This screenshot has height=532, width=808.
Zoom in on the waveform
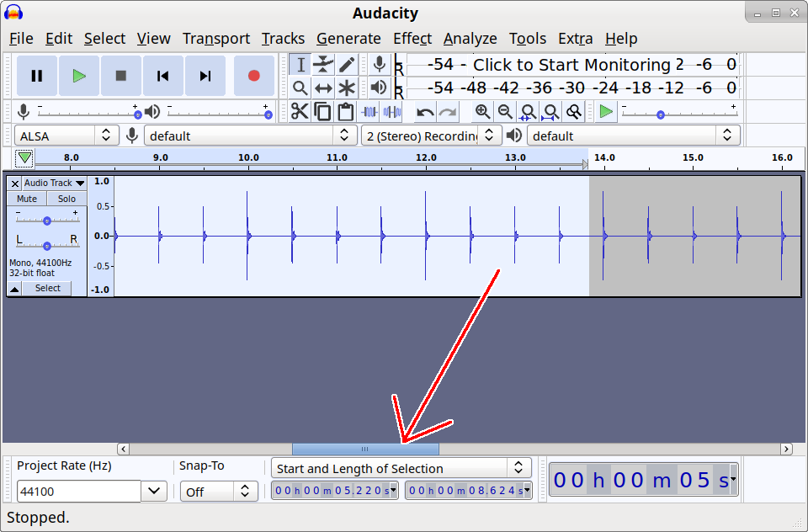482,111
